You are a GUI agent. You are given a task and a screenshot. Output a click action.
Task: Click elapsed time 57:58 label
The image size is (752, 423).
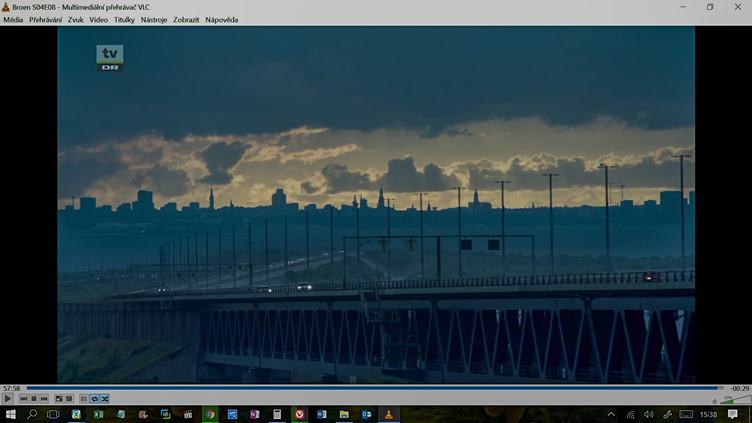12,388
